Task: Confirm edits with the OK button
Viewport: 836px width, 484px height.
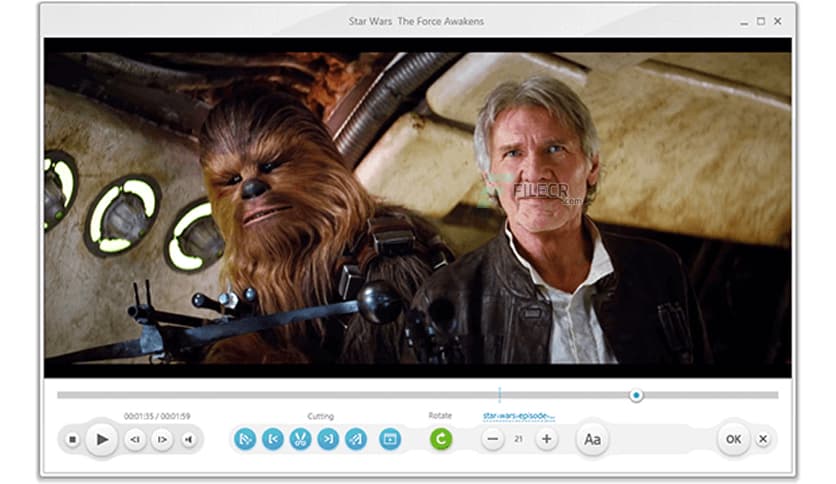Action: tap(734, 439)
